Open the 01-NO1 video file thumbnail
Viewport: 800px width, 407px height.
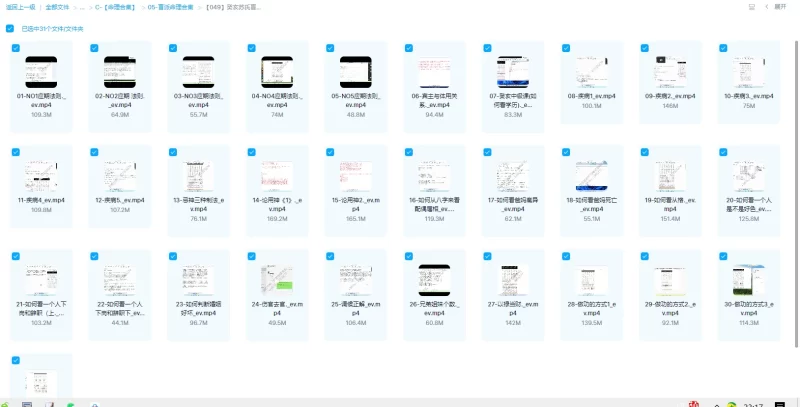[41, 71]
